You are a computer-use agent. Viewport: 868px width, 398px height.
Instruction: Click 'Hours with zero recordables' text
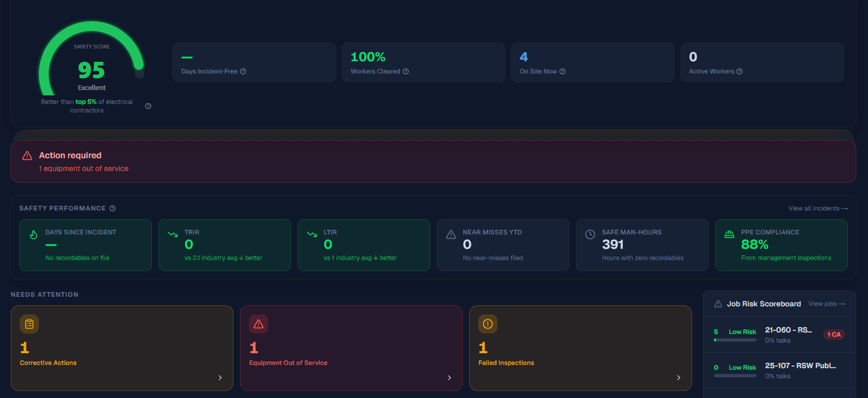(642, 258)
